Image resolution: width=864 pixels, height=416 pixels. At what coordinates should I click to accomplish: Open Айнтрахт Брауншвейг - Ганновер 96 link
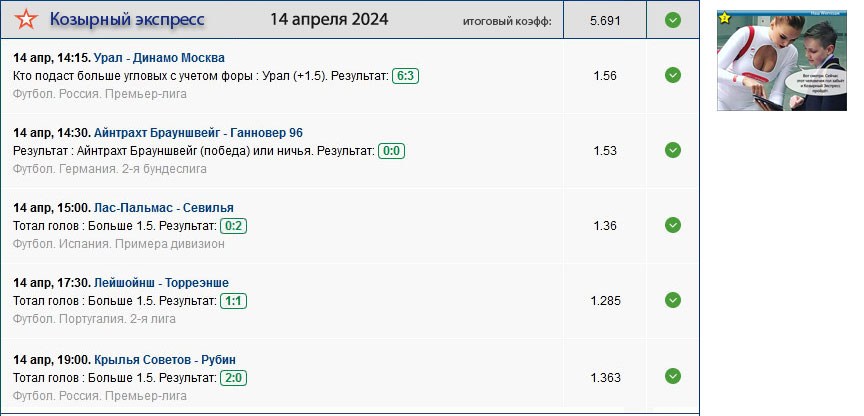click(x=198, y=133)
